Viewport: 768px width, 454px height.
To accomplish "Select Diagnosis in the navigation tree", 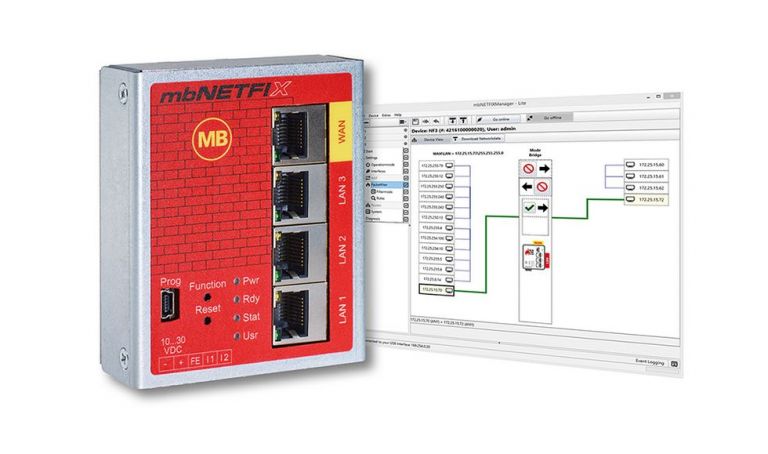I will [373, 218].
